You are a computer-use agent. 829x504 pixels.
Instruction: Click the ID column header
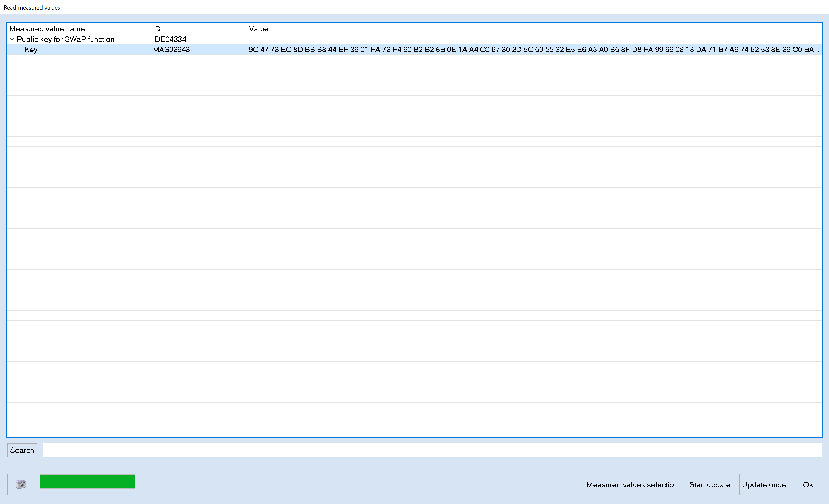point(157,29)
